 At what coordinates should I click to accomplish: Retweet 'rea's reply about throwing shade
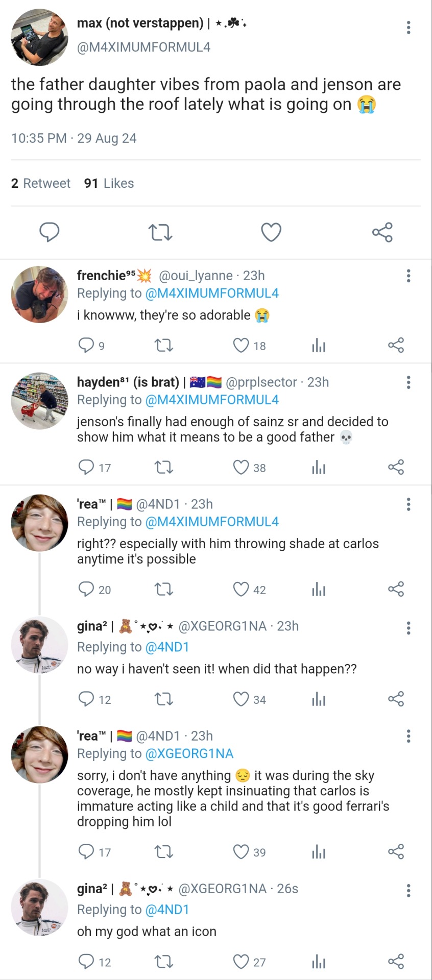point(163,590)
